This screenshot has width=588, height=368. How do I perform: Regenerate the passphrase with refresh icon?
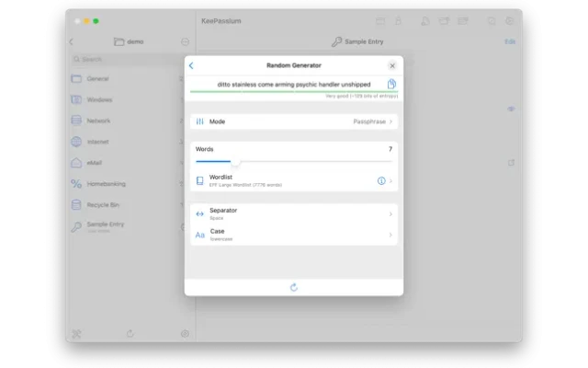294,287
